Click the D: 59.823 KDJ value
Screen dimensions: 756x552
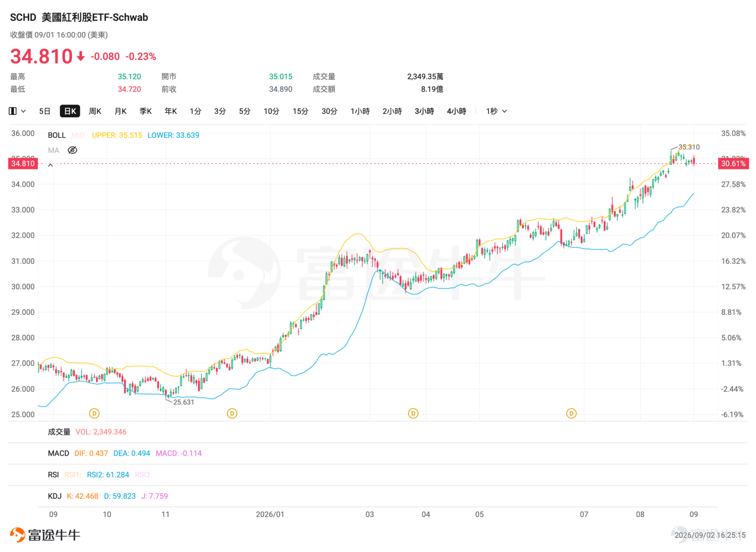[120, 496]
